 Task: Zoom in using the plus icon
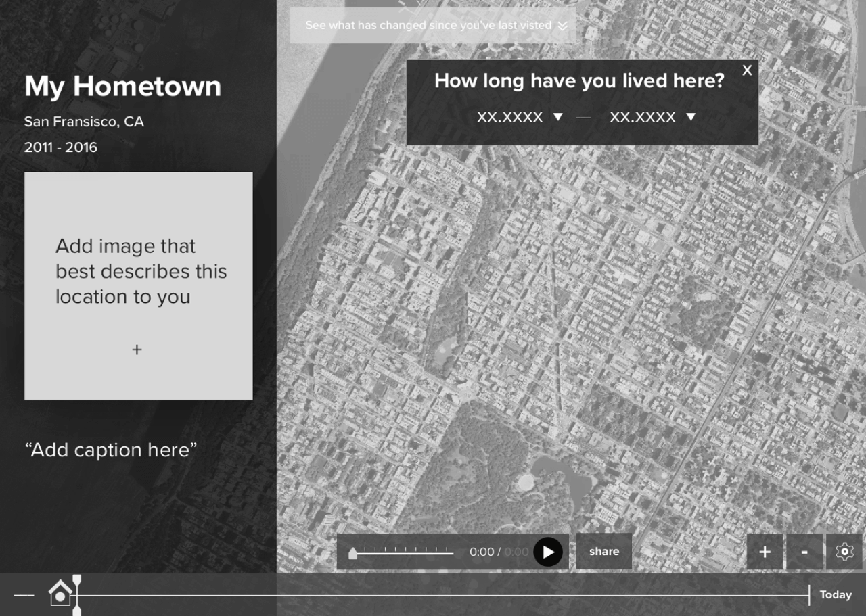click(764, 552)
